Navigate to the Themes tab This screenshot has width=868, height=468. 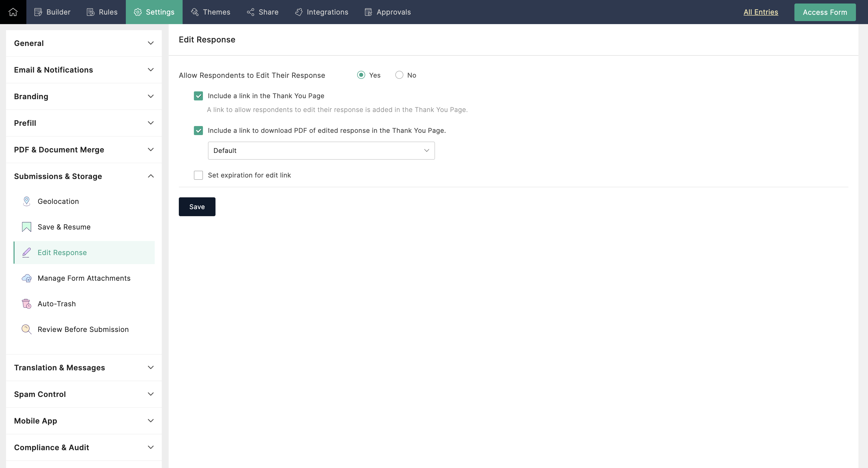216,12
